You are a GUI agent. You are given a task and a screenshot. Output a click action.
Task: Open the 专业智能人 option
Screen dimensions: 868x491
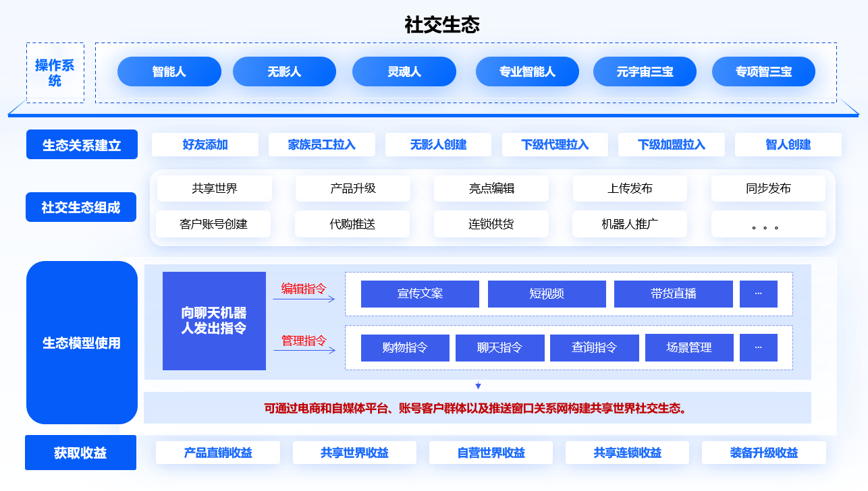coord(527,71)
